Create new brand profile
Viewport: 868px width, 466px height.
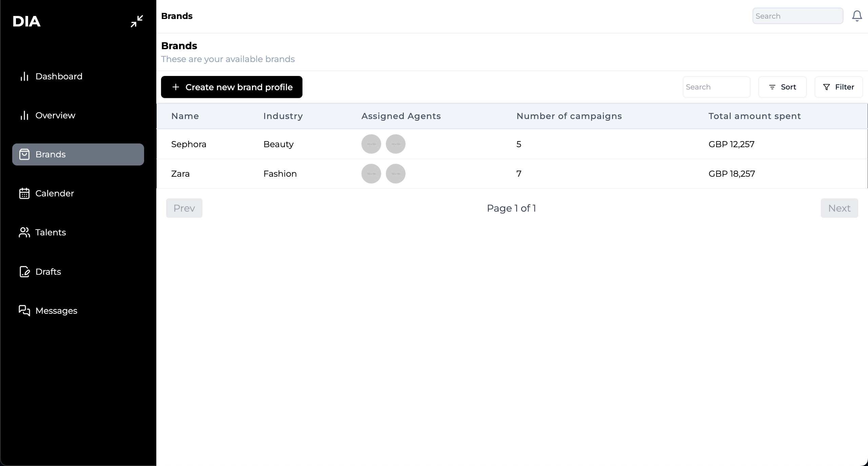coord(232,87)
